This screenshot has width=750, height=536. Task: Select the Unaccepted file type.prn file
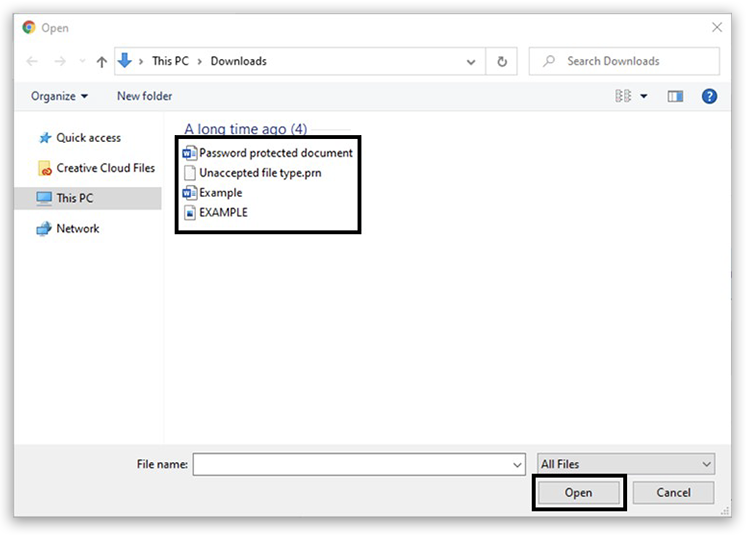tap(259, 173)
